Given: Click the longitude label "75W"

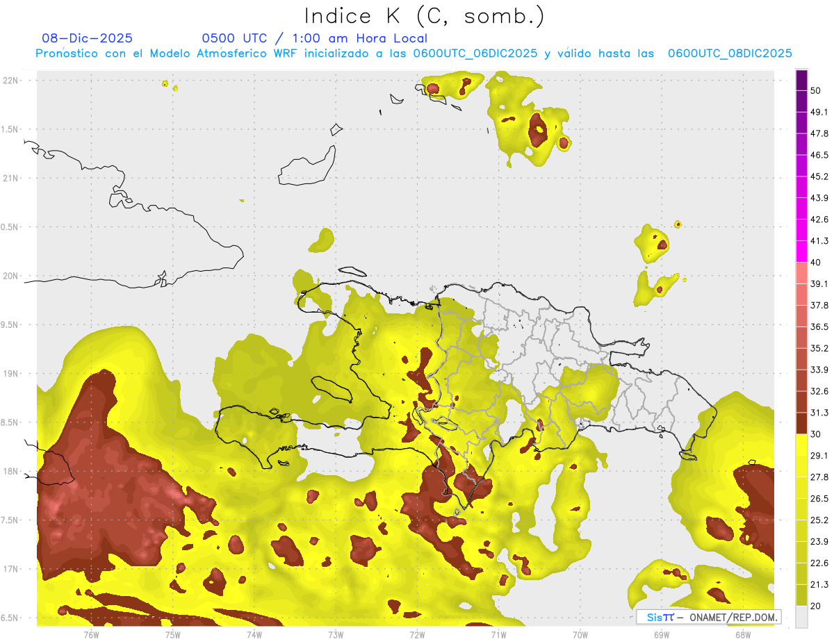Looking at the screenshot, I should (173, 634).
